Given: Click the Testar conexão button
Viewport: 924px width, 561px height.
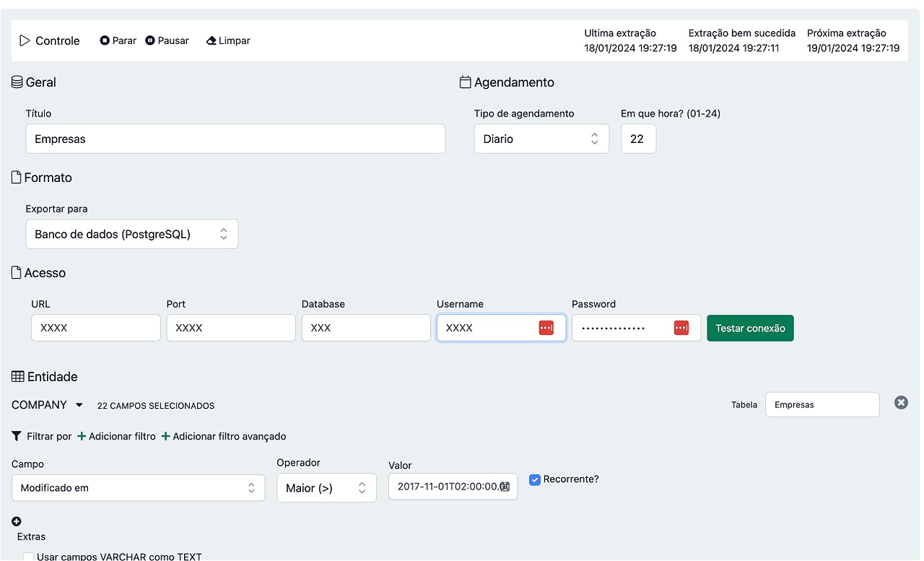Looking at the screenshot, I should coord(750,328).
